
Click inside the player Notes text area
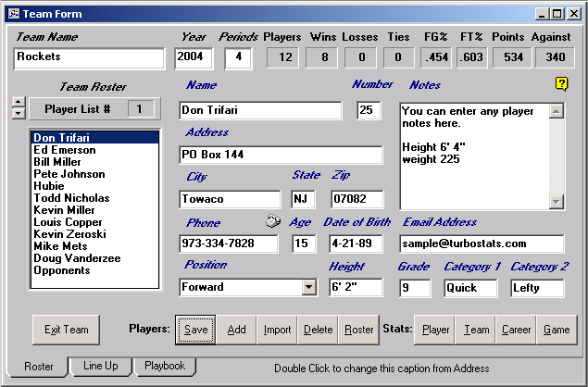pos(474,156)
